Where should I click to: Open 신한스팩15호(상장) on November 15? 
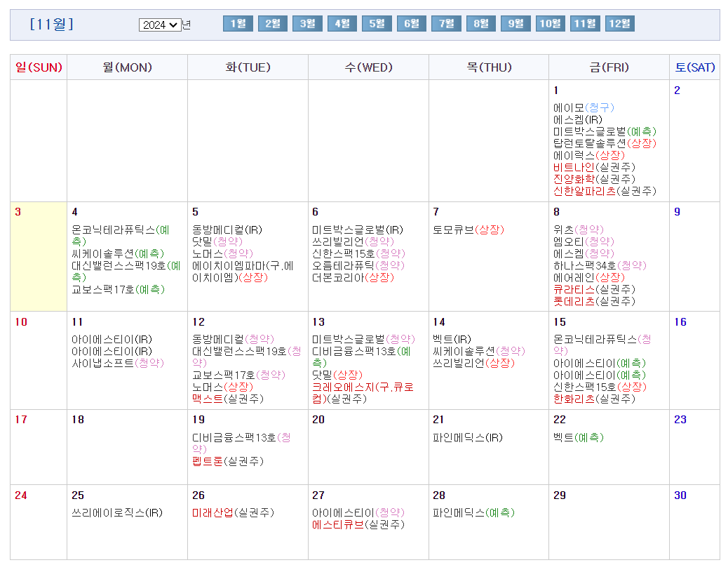tap(600, 387)
